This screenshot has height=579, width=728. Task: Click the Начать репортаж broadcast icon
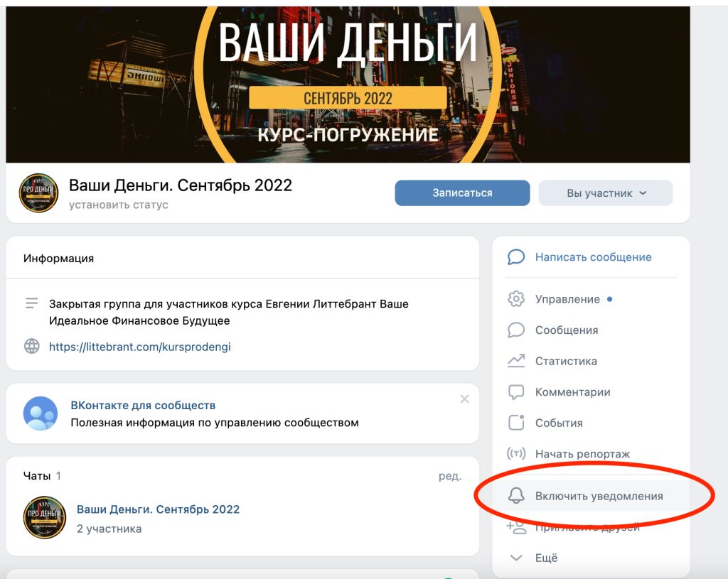(516, 454)
